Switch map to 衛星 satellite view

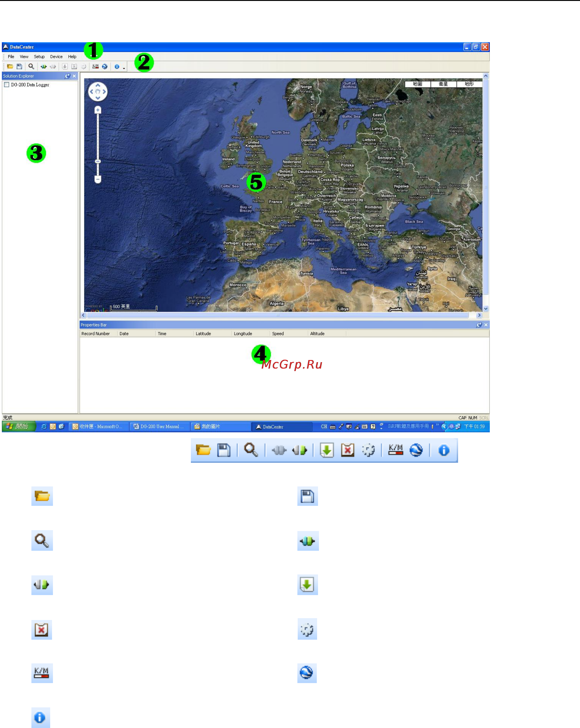pos(444,84)
